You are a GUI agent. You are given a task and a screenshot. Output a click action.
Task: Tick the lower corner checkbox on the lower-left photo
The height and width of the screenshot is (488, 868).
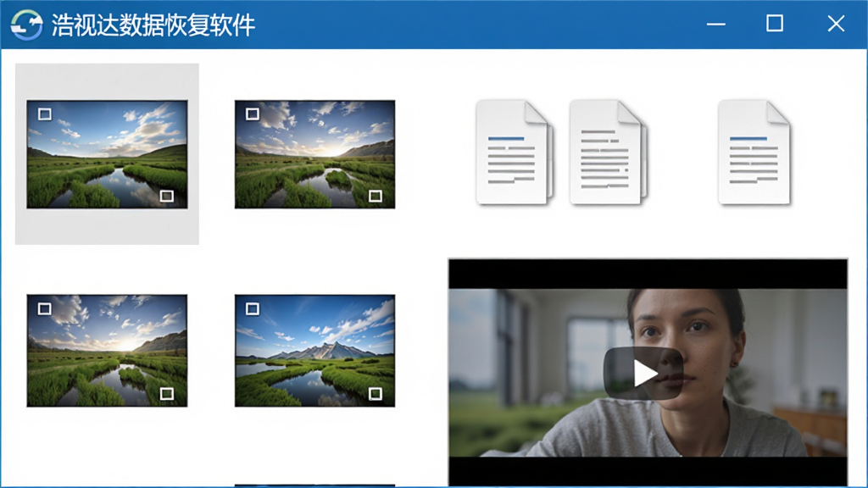[167, 393]
